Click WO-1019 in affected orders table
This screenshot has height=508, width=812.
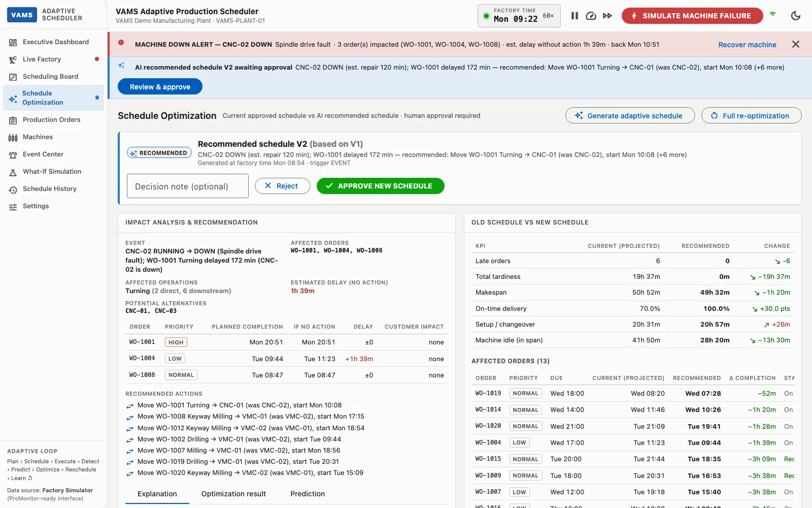coord(488,393)
